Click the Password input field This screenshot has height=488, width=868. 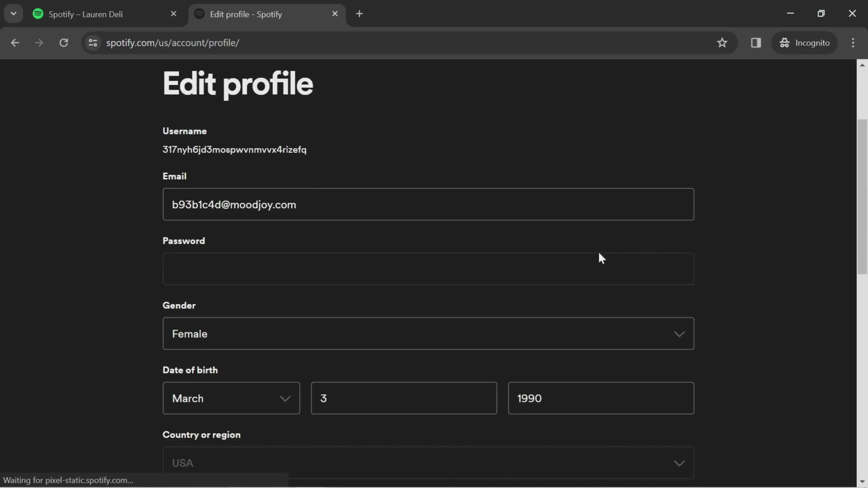[428, 269]
